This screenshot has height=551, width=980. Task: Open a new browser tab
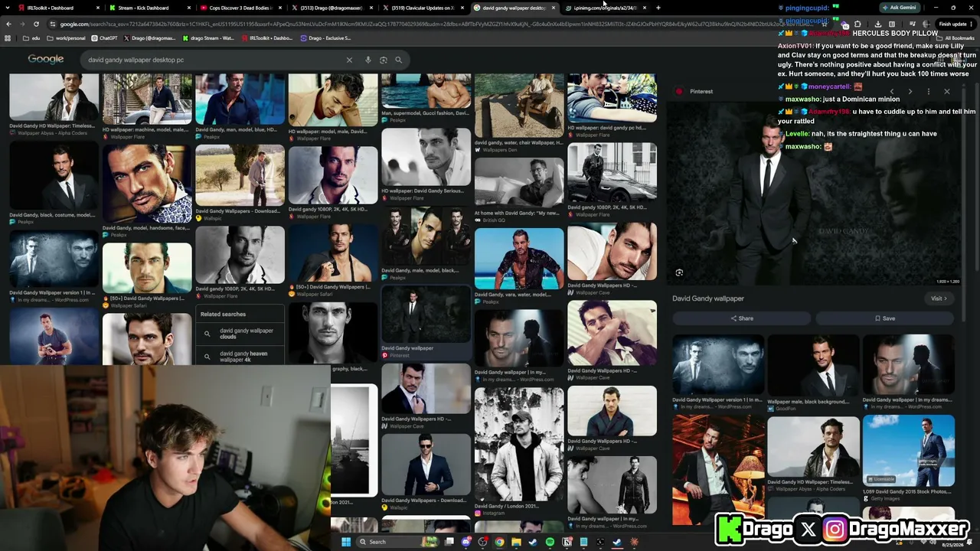[658, 8]
